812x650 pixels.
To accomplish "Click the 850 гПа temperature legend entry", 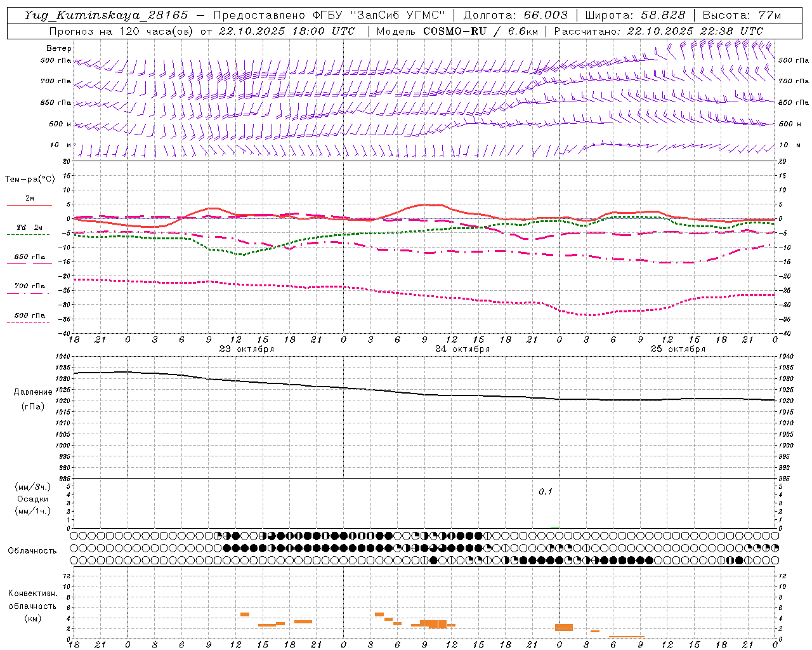I will (x=29, y=256).
